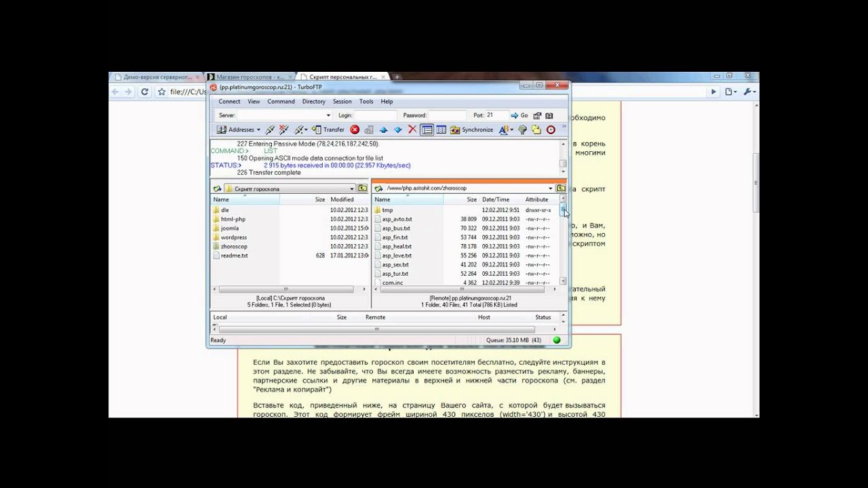Viewport: 868px width, 488px height.
Task: Click the blue Download arrow icon
Action: tap(397, 129)
